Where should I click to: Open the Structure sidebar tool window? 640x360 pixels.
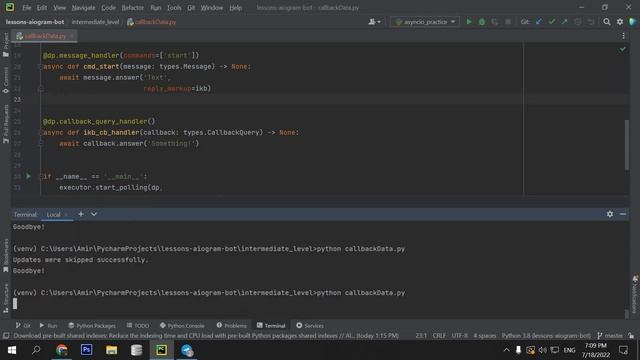click(5, 298)
